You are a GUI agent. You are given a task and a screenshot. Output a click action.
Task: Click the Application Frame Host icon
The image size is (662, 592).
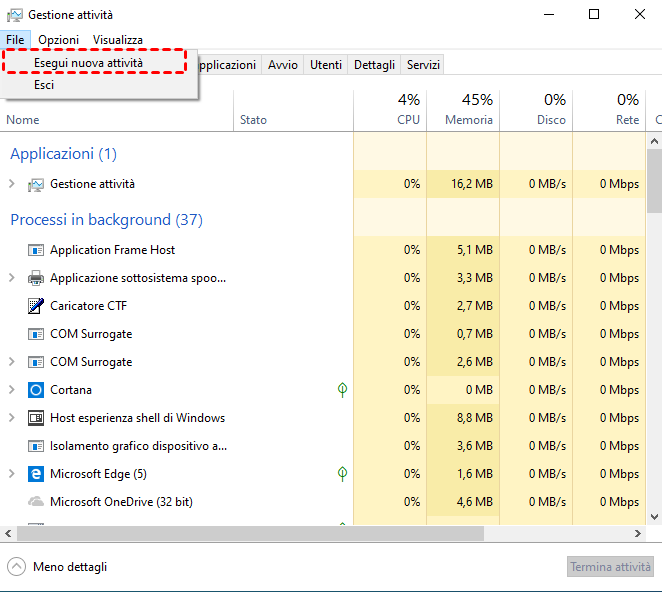click(36, 250)
